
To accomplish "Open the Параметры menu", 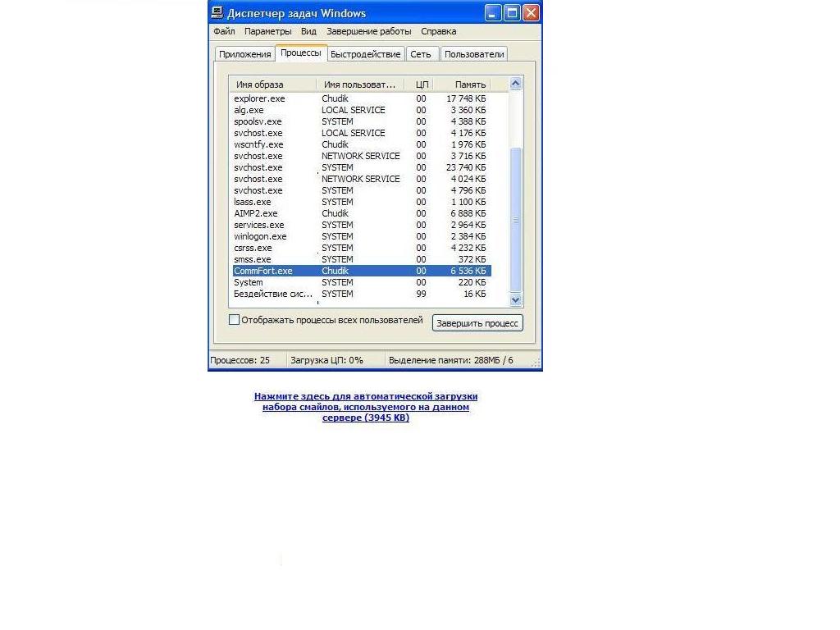I will pyautogui.click(x=267, y=31).
